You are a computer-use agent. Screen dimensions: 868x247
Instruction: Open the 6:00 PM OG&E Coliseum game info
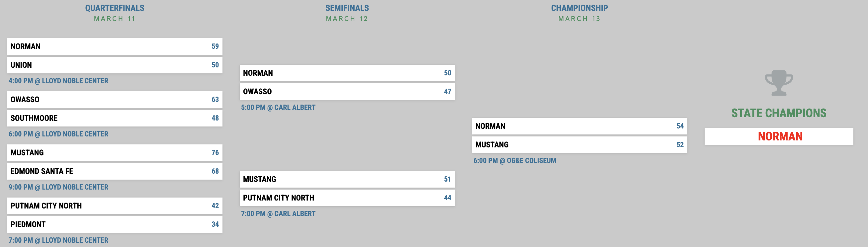pos(515,161)
